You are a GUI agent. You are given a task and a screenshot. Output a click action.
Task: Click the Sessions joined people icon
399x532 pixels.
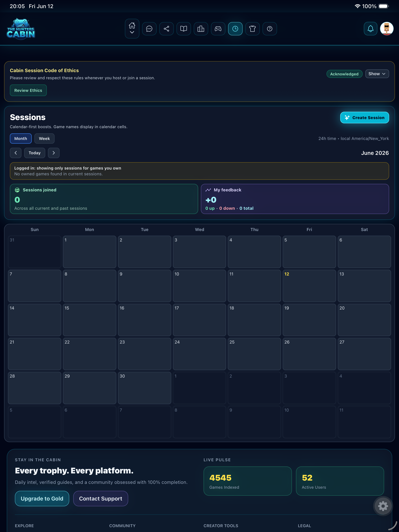[17, 190]
